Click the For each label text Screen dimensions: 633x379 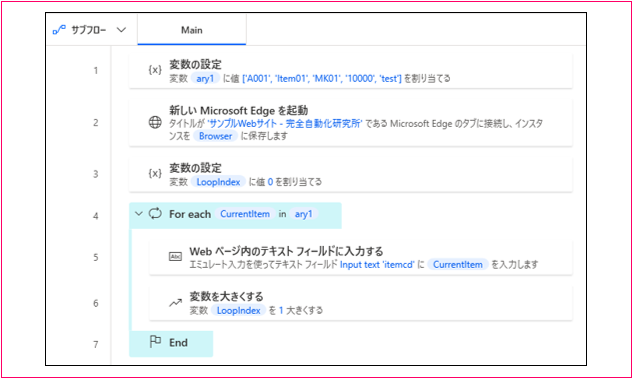click(190, 214)
